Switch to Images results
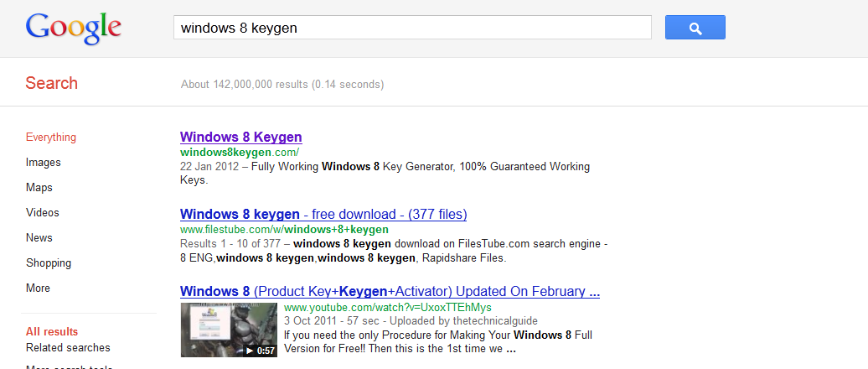868x369 pixels. (44, 163)
